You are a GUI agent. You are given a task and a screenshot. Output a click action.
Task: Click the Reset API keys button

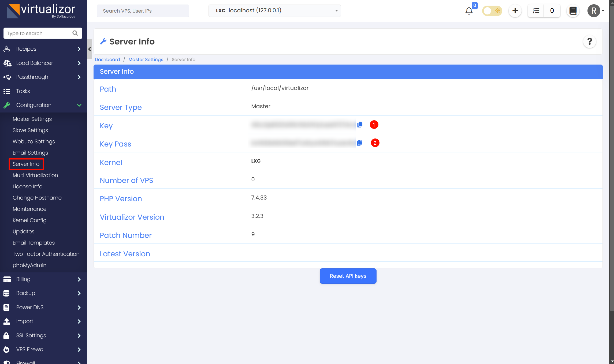point(348,276)
